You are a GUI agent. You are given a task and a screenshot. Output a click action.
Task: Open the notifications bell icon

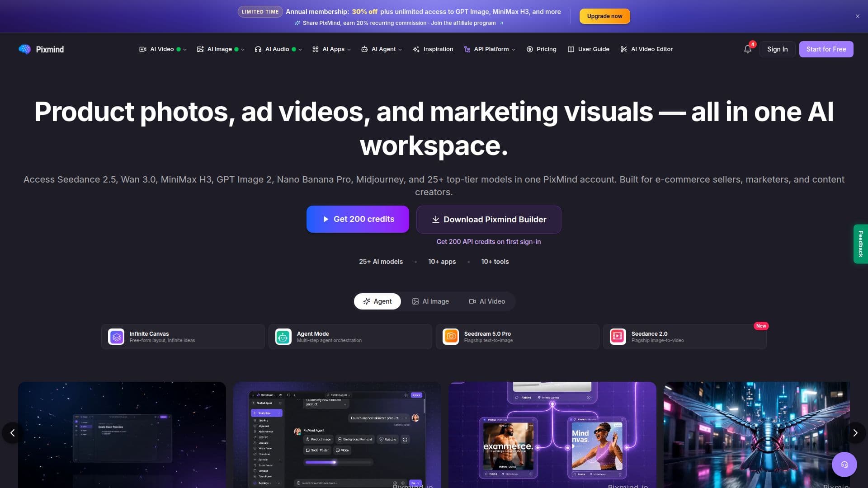(x=748, y=49)
